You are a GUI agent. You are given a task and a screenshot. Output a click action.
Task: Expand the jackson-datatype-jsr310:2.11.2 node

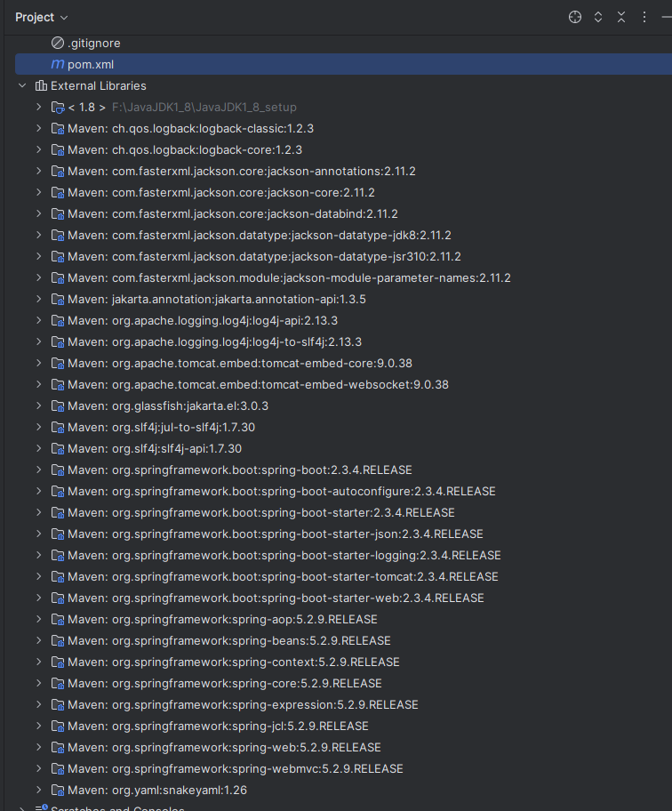click(39, 256)
